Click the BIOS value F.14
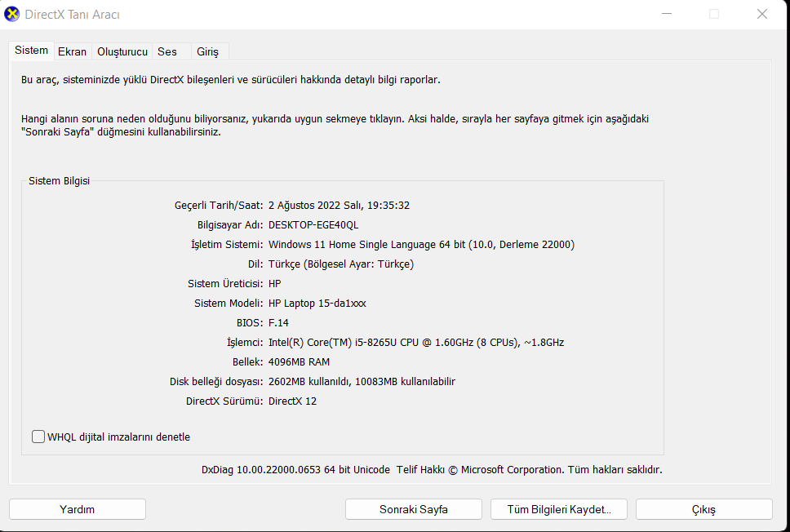Viewport: 790px width, 532px height. click(278, 323)
